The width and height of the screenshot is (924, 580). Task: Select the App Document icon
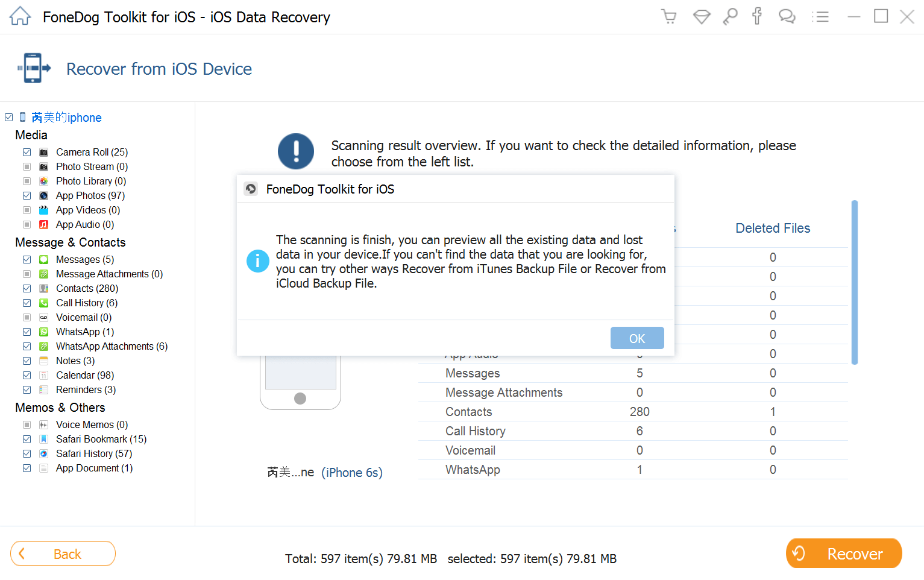click(44, 468)
